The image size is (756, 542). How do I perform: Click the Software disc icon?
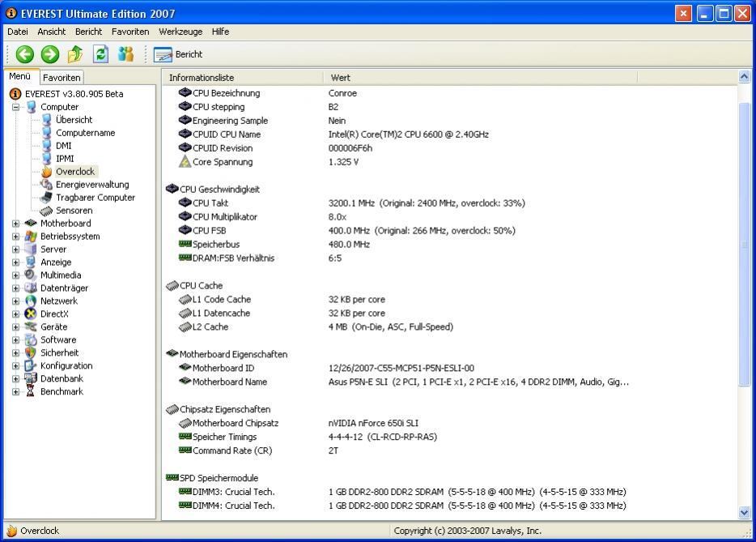pyautogui.click(x=31, y=339)
